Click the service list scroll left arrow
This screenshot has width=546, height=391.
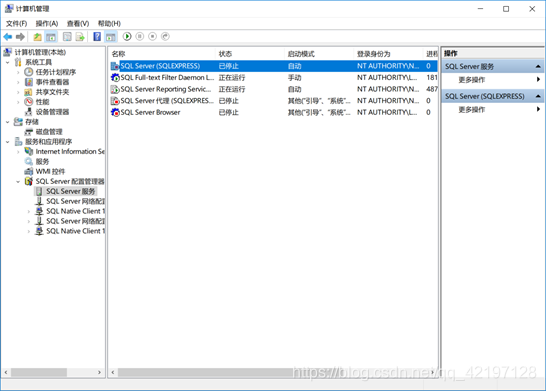113,372
